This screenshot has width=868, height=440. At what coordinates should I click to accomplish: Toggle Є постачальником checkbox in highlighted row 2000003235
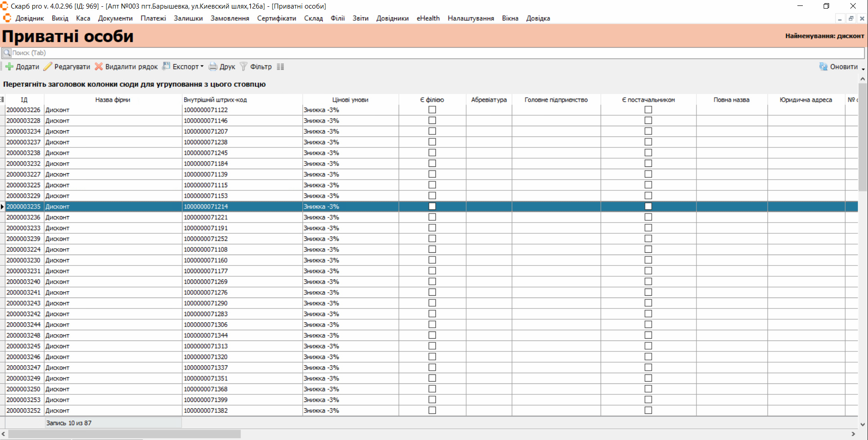click(648, 207)
